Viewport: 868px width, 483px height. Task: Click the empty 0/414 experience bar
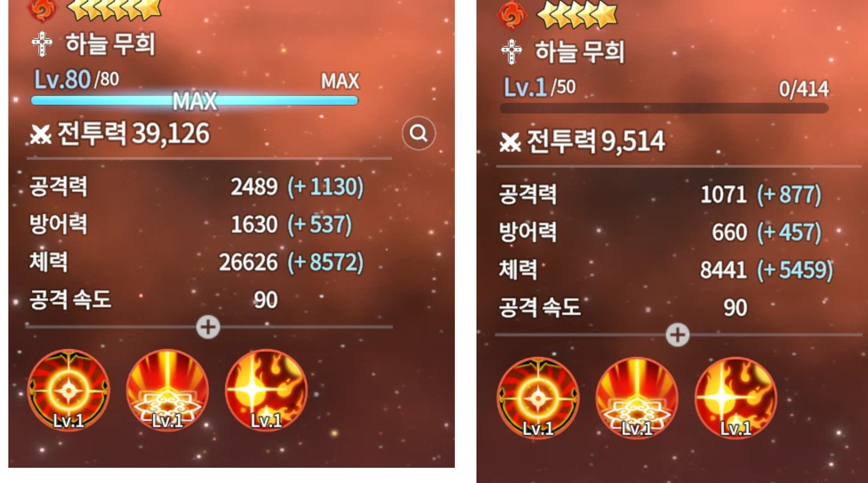point(664,108)
